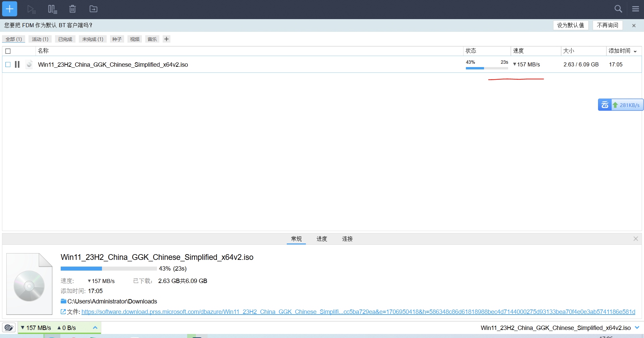Click the move to folder toolbar icon
The image size is (644, 338).
click(93, 9)
